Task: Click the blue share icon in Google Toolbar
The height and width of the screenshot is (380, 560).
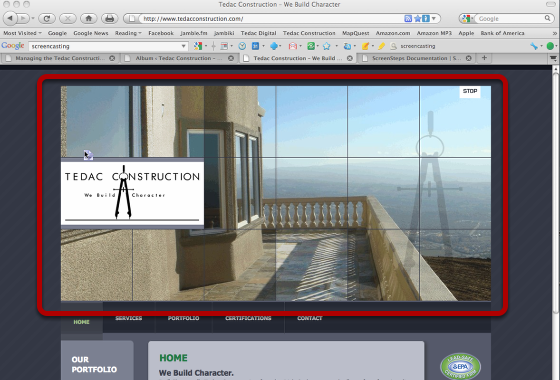Action: tap(274, 46)
